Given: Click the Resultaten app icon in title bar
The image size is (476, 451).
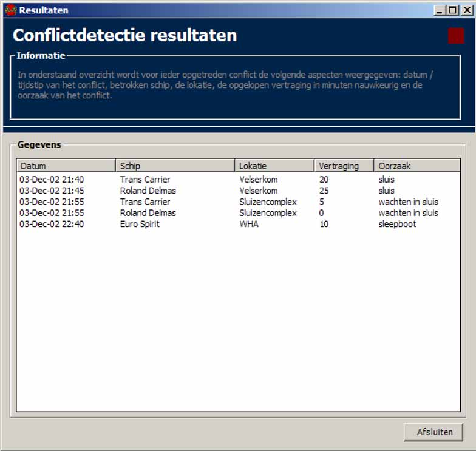Looking at the screenshot, I should 10,10.
